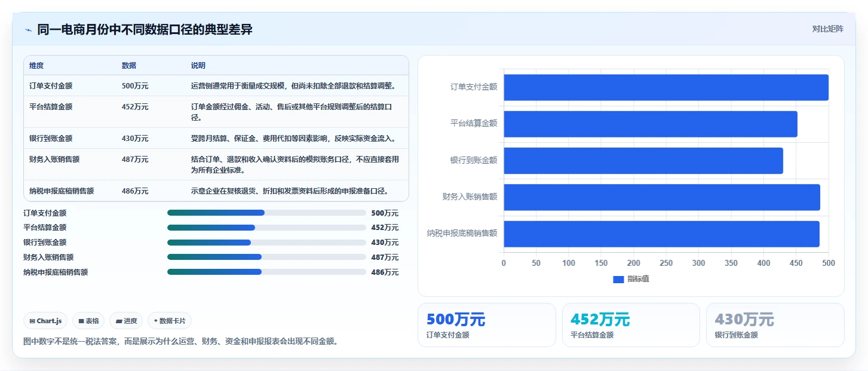Click the 487万元 table value
The height and width of the screenshot is (371, 868).
[x=135, y=160]
